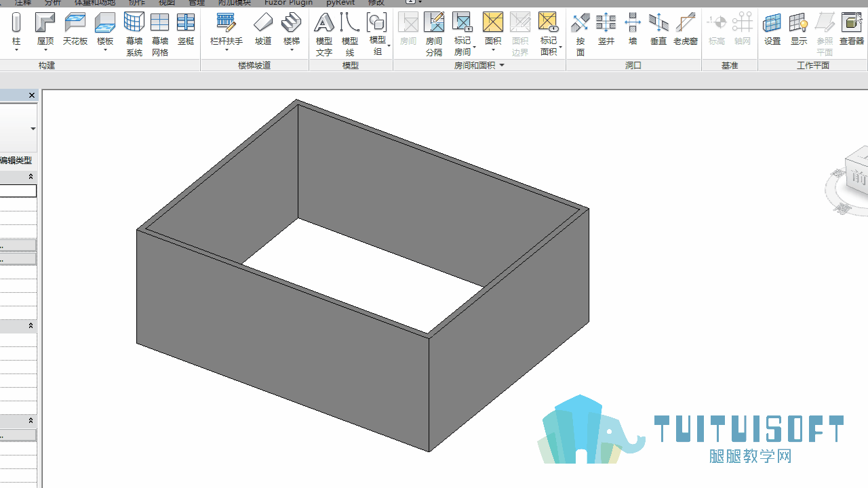This screenshot has width=868, height=488.
Task: Open the 模型组 model group tool
Action: pos(377,34)
